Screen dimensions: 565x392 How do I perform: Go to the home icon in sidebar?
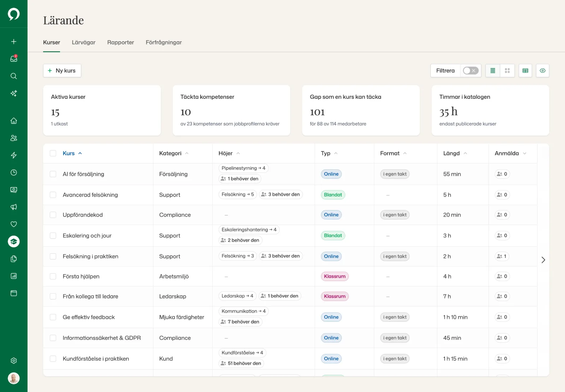coord(14,121)
